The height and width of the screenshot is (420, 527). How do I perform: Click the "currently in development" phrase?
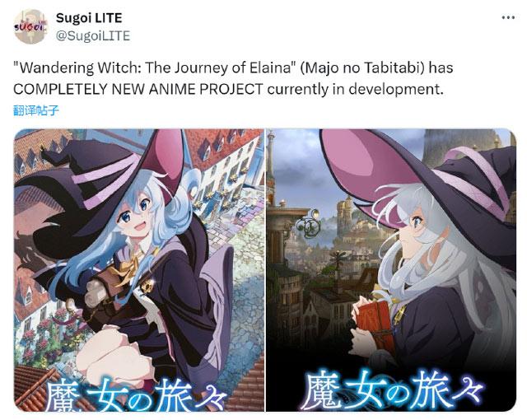pos(355,90)
